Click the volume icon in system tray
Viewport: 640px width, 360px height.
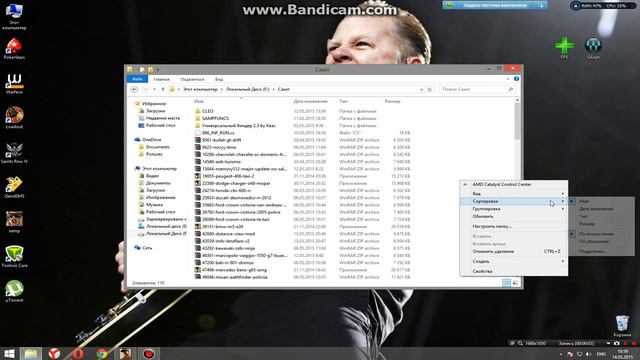[x=588, y=354]
